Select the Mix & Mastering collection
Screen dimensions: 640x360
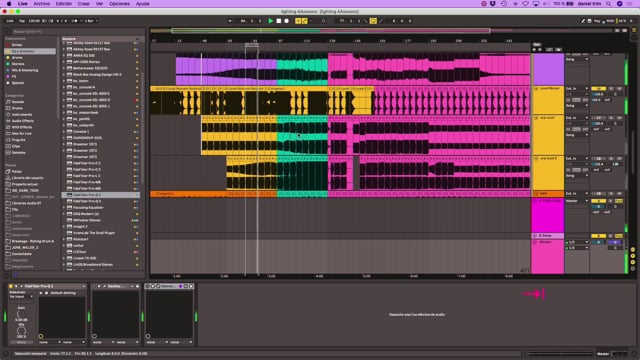click(x=25, y=70)
